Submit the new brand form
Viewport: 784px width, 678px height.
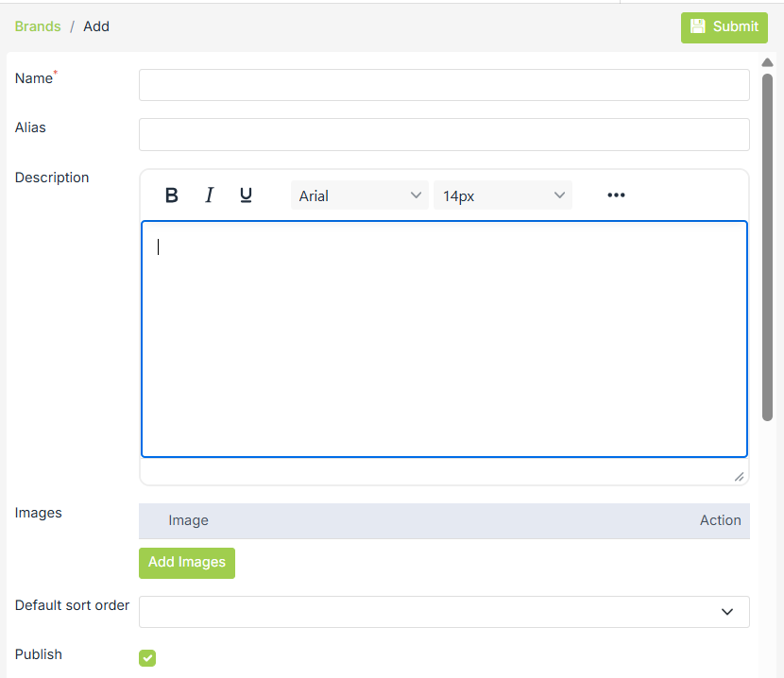(724, 27)
